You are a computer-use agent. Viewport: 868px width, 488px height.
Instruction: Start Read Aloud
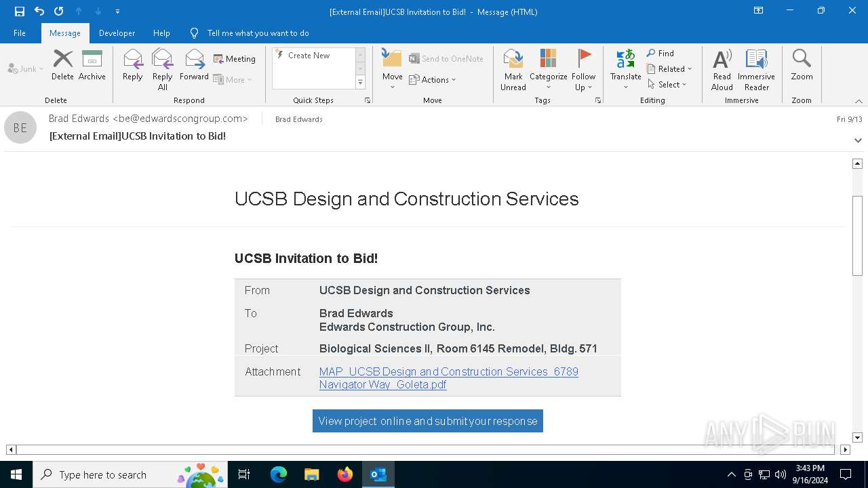[722, 70]
